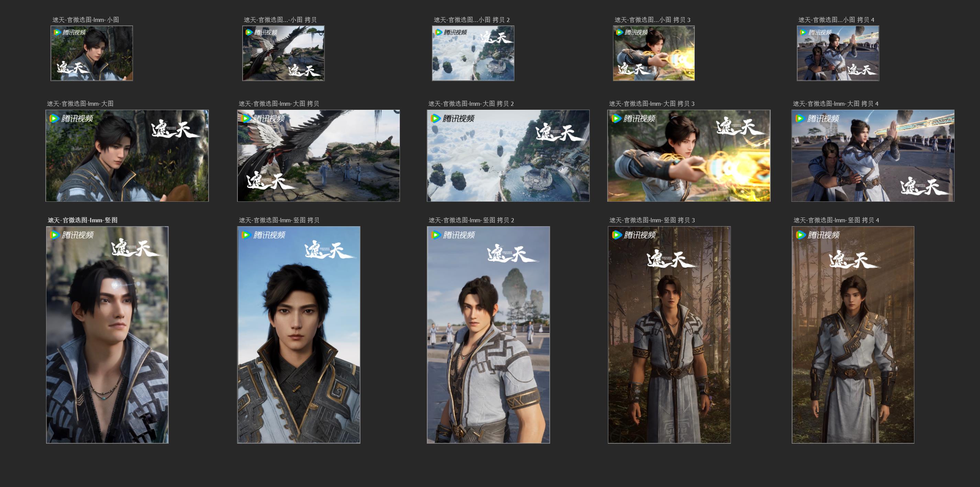
Task: Click 腾讯视频 logo in the 大图 artboard
Action: click(x=71, y=118)
